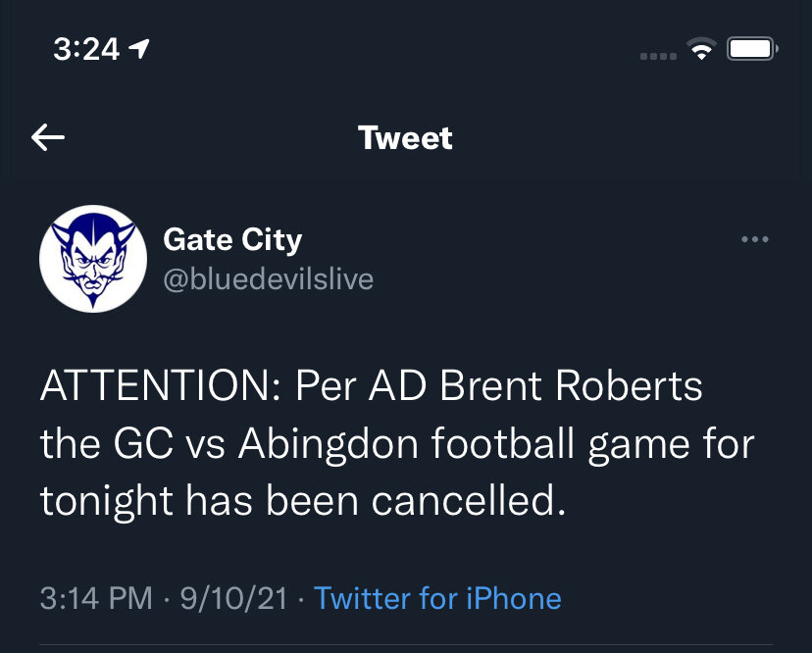812x653 pixels.
Task: Open the three-dot more options menu
Action: (754, 239)
